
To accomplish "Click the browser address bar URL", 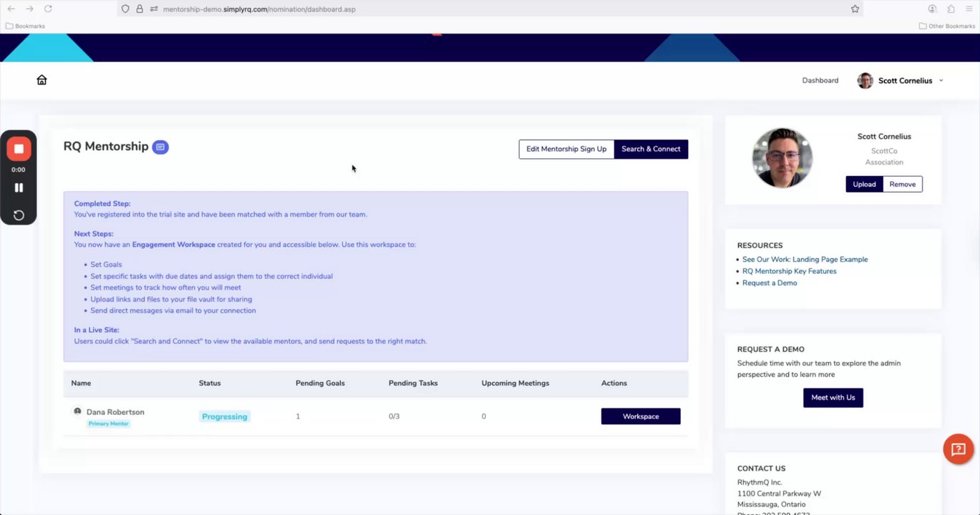I will 259,9.
